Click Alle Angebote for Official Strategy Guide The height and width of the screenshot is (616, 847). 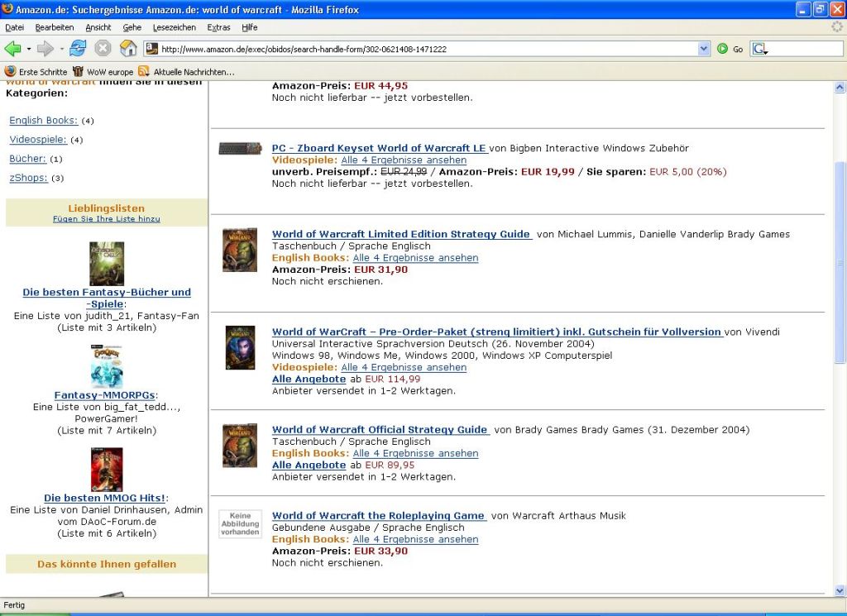click(x=309, y=465)
